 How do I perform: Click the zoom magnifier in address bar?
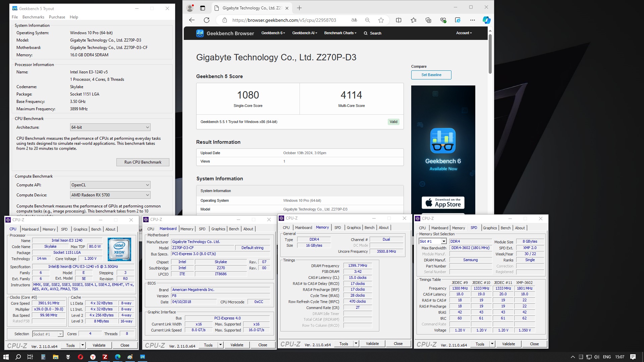(x=368, y=20)
